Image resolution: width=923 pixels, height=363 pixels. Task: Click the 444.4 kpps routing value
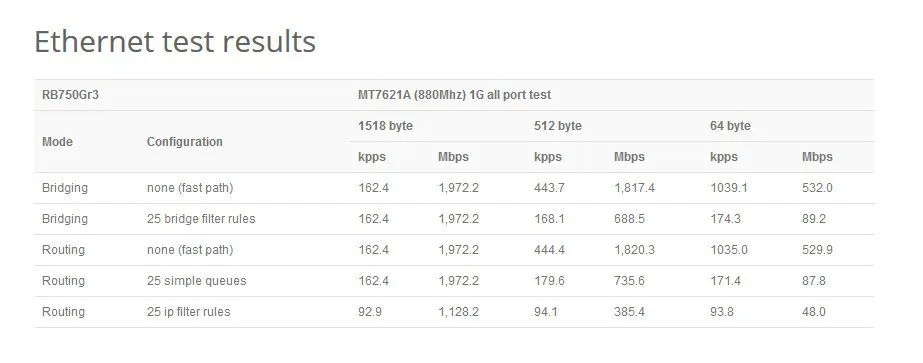[x=549, y=250]
